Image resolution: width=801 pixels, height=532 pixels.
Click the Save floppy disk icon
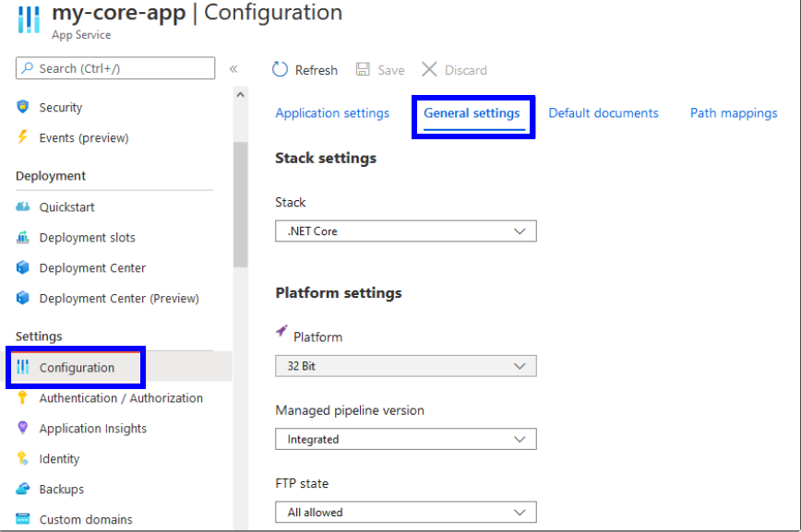click(x=363, y=69)
